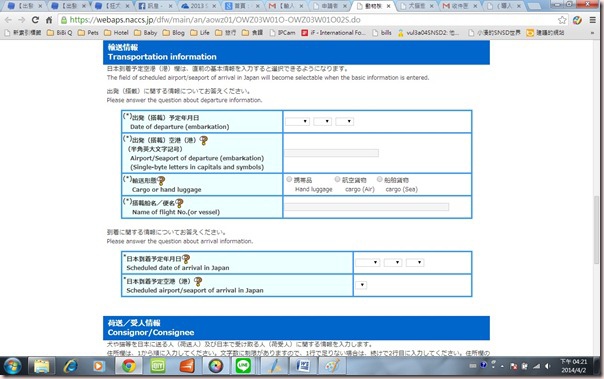Open the green DIY app in taskbar

pos(158,366)
